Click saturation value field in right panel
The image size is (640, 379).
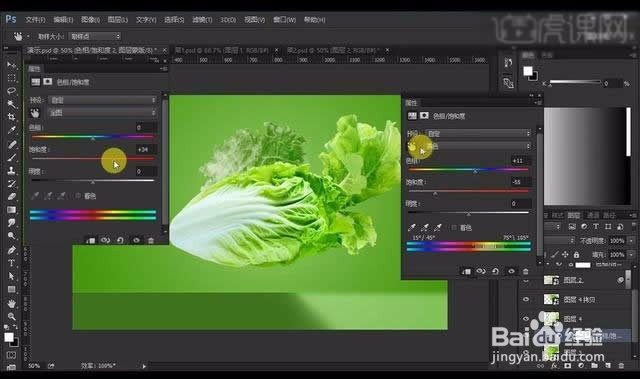(x=521, y=182)
